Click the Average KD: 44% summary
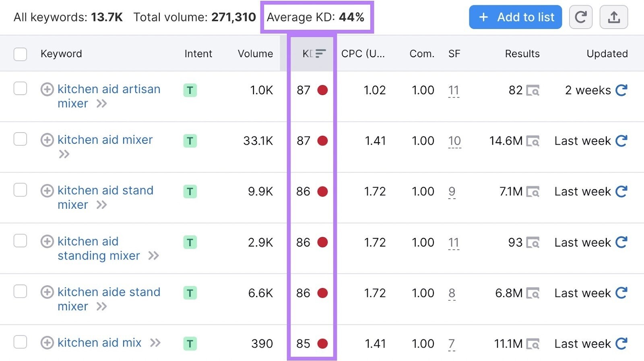Viewport: 644px width, 361px height. pyautogui.click(x=316, y=17)
